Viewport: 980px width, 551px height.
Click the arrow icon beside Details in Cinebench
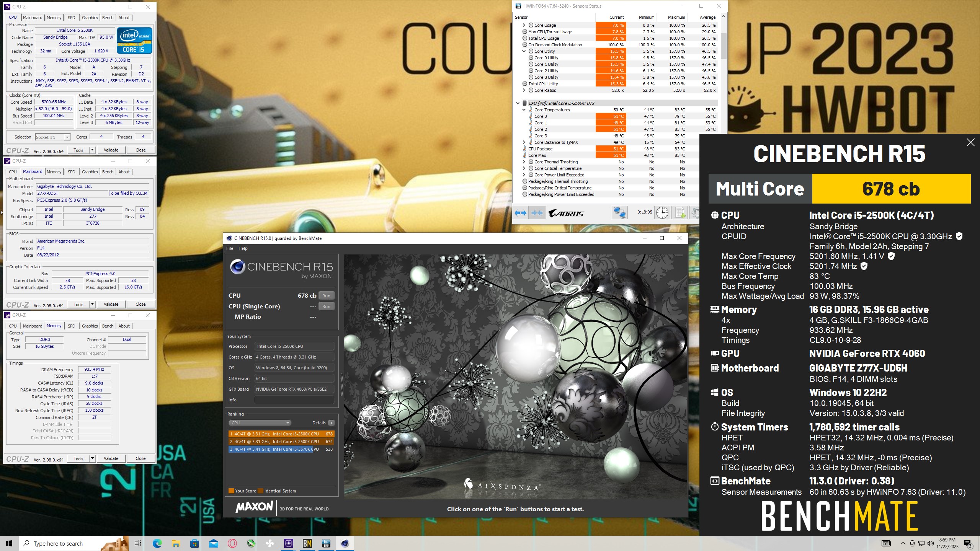pyautogui.click(x=332, y=423)
